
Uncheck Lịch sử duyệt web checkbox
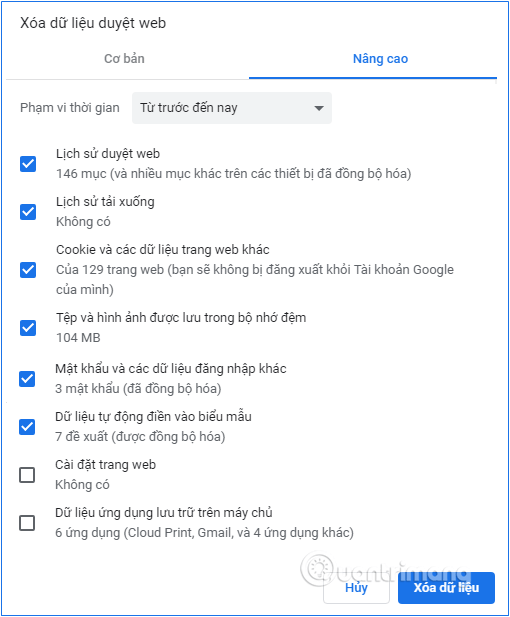[28, 164]
